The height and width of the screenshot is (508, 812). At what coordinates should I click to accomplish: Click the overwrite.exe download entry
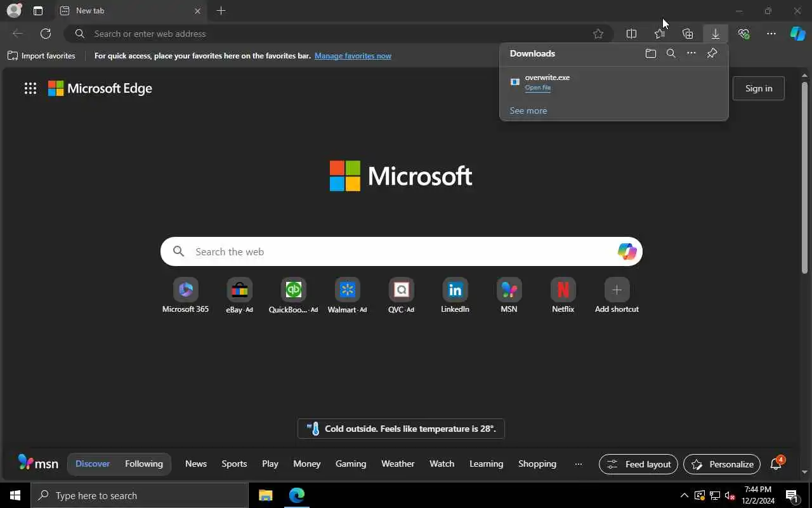click(x=613, y=83)
